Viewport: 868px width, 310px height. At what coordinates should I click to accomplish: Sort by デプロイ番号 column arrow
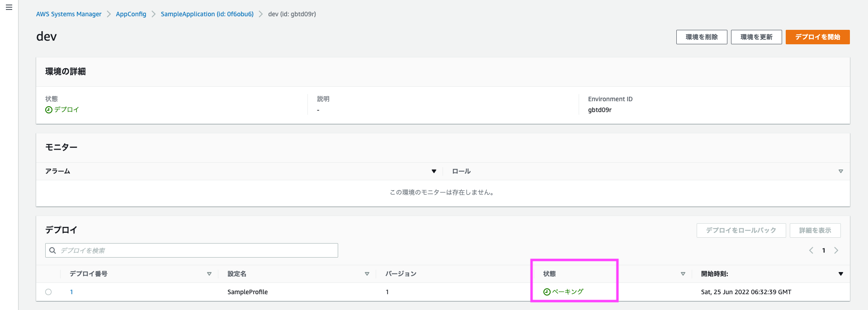tap(209, 274)
